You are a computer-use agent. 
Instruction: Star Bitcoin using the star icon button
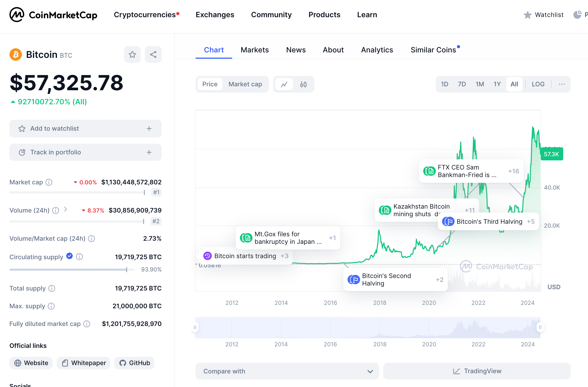coord(132,55)
